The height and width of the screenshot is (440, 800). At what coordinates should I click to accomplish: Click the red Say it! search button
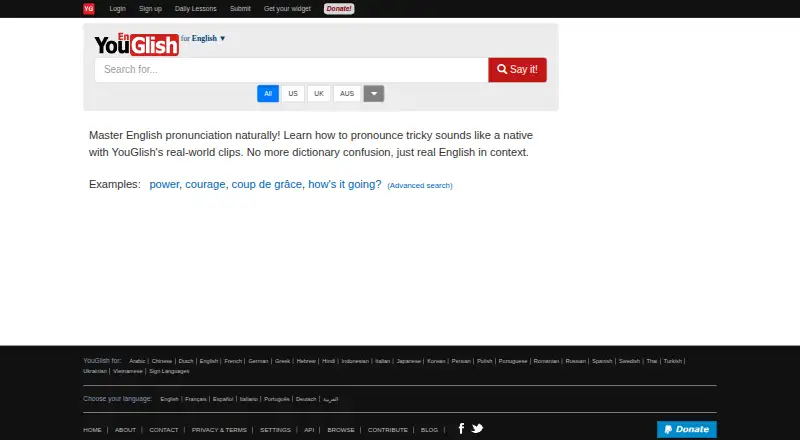[x=517, y=69]
